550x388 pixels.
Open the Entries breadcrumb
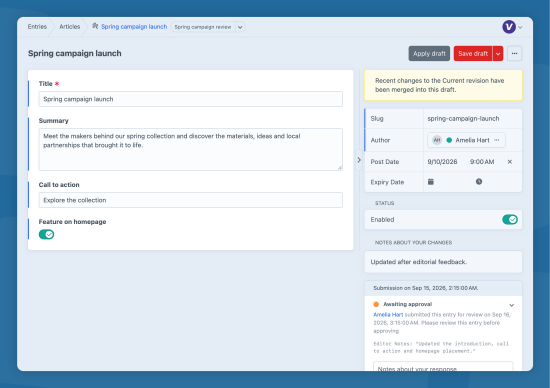coord(37,27)
